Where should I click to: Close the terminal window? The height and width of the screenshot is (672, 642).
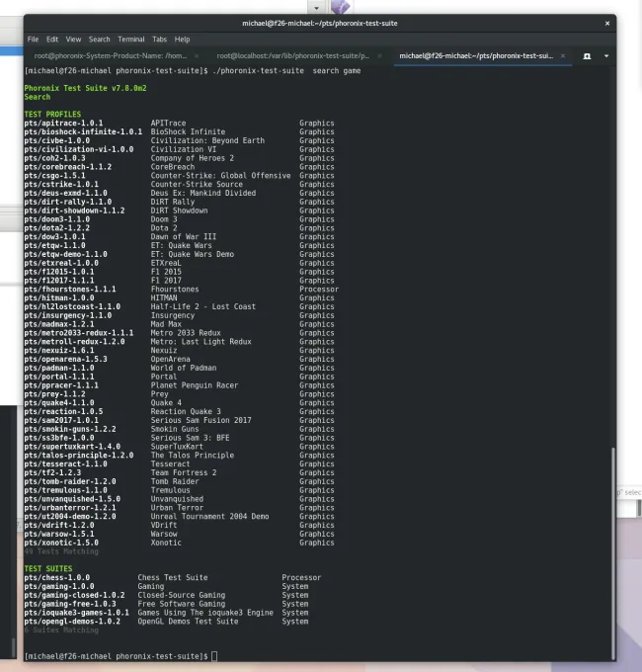click(x=606, y=23)
